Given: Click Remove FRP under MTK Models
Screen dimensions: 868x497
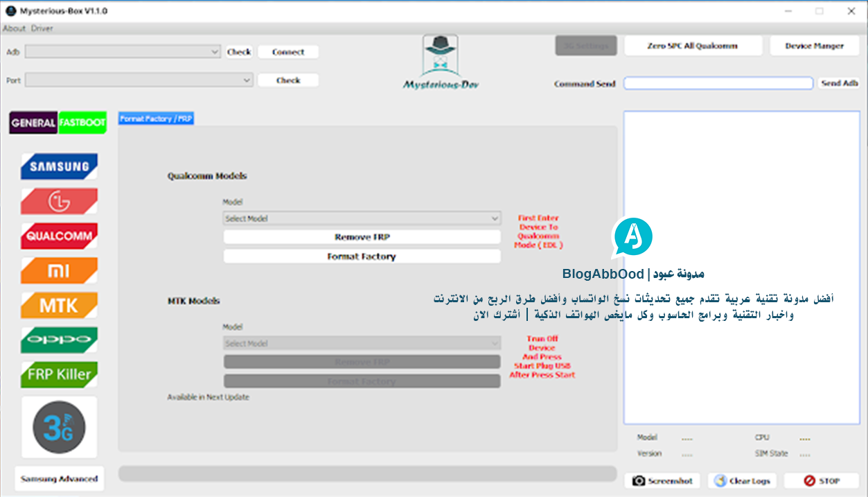Looking at the screenshot, I should pyautogui.click(x=362, y=362).
